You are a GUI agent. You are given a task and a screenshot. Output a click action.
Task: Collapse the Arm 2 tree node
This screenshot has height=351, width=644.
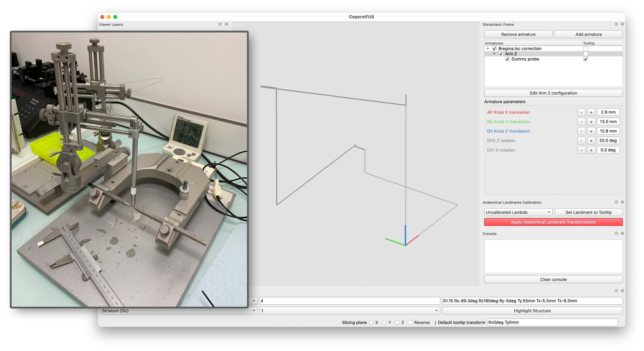[494, 54]
